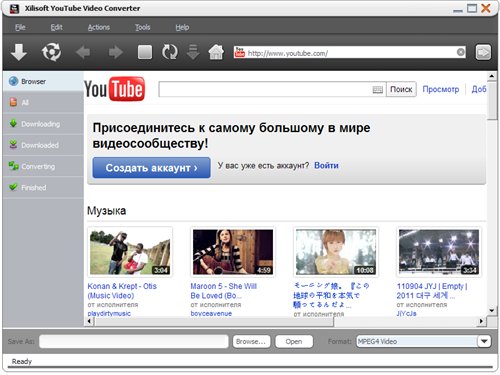The height and width of the screenshot is (375, 500).
Task: Click the Войти link
Action: (x=326, y=166)
